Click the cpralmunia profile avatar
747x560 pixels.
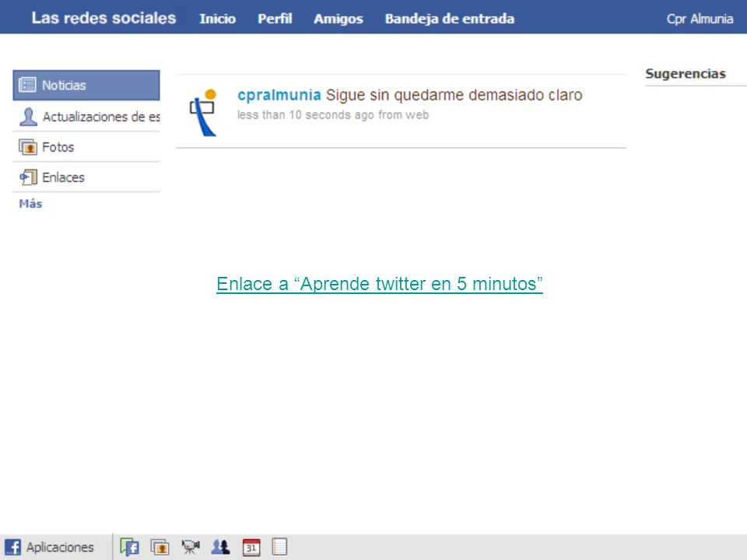click(x=203, y=112)
